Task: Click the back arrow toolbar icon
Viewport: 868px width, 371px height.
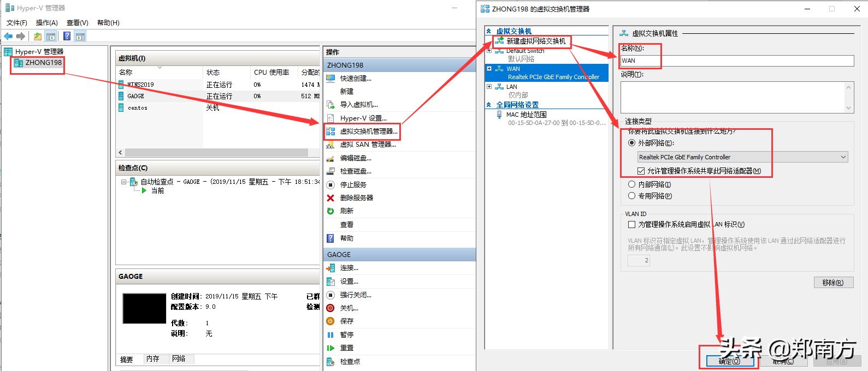Action: [x=8, y=37]
